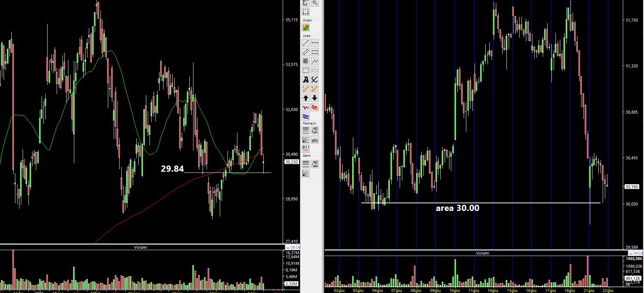Choose the rectangle drawing tool
This screenshot has height=293, width=644.
[306, 70]
